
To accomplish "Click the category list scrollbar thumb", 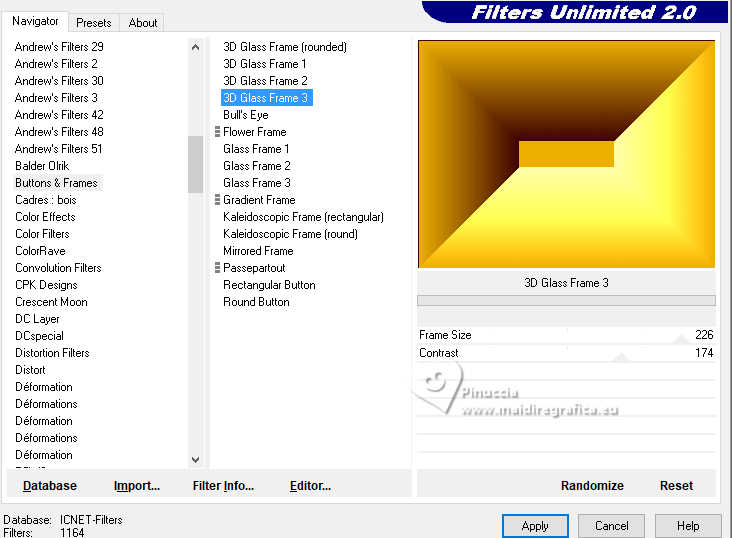I will point(196,164).
